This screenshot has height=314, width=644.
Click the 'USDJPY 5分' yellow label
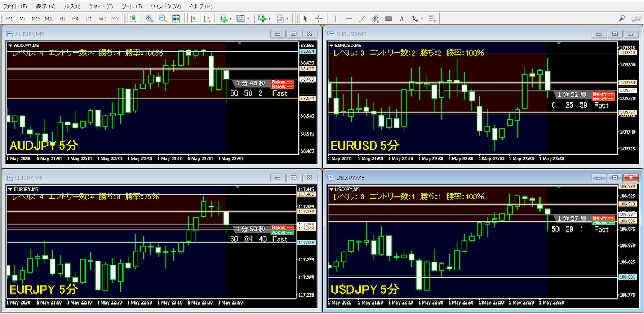pos(365,290)
